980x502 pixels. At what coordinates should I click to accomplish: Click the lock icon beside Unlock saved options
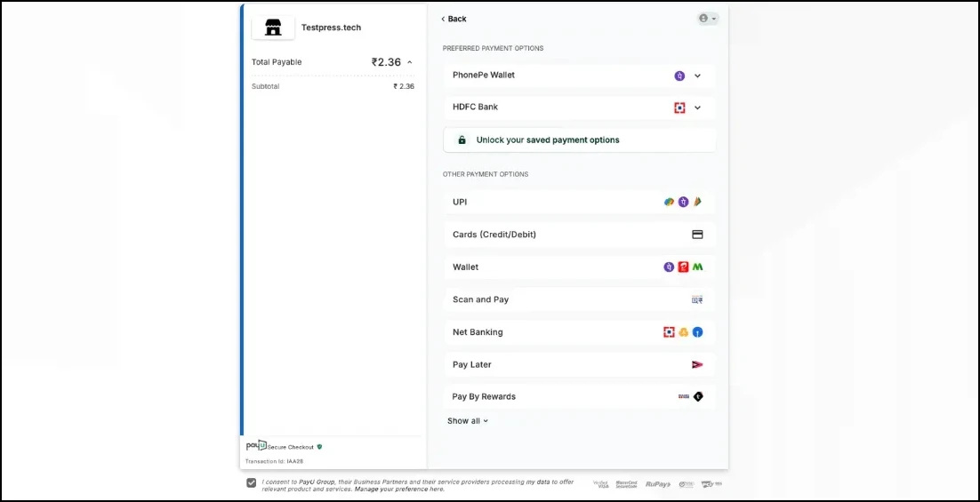462,140
